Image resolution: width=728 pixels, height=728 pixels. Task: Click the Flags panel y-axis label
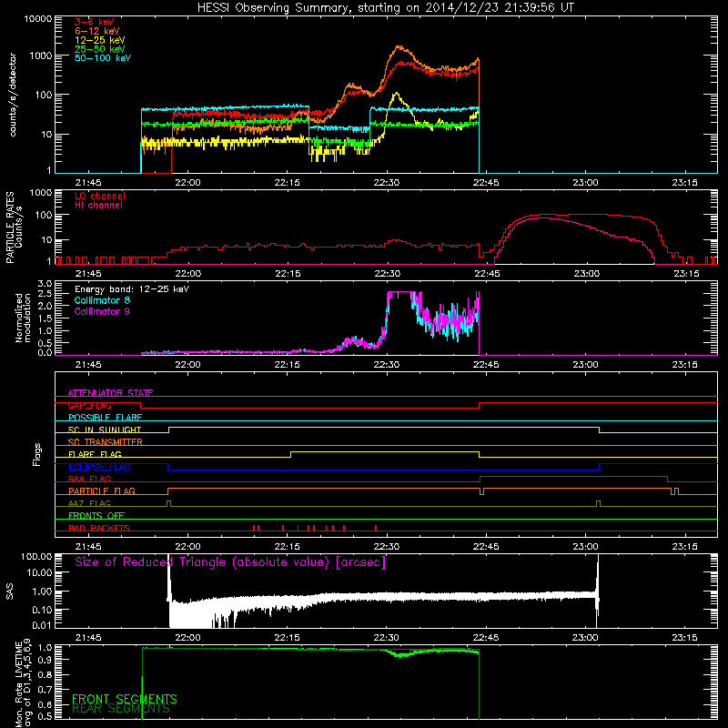pos(37,454)
